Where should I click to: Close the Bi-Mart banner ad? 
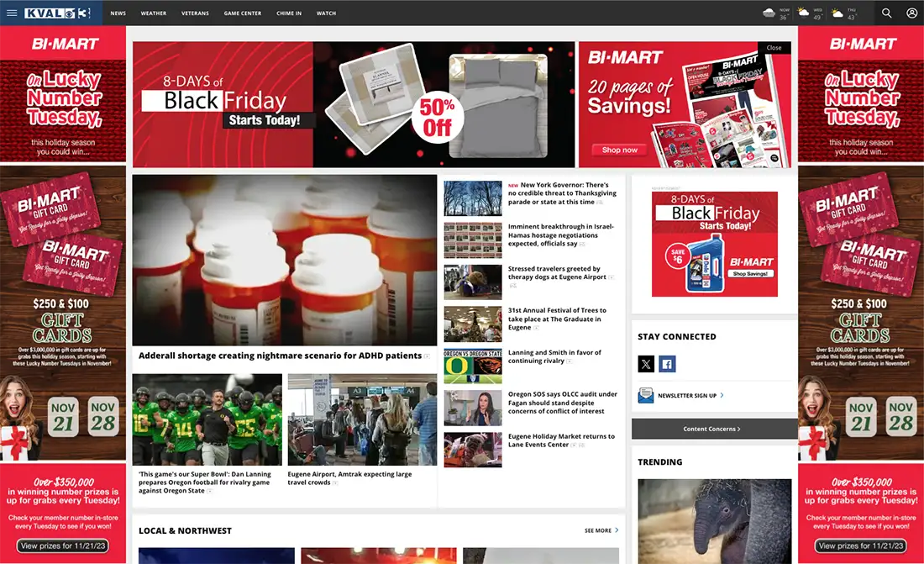(x=774, y=48)
